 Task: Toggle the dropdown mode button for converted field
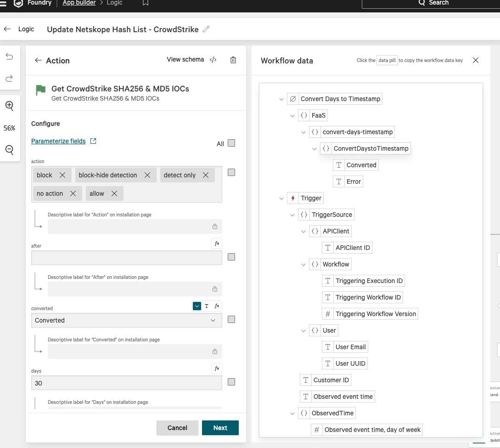tap(197, 306)
